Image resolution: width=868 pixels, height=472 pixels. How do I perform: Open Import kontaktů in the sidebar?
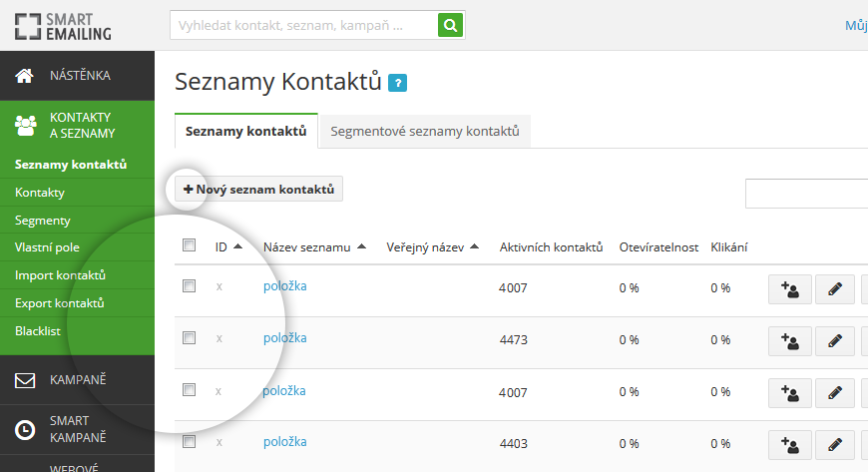coord(60,275)
